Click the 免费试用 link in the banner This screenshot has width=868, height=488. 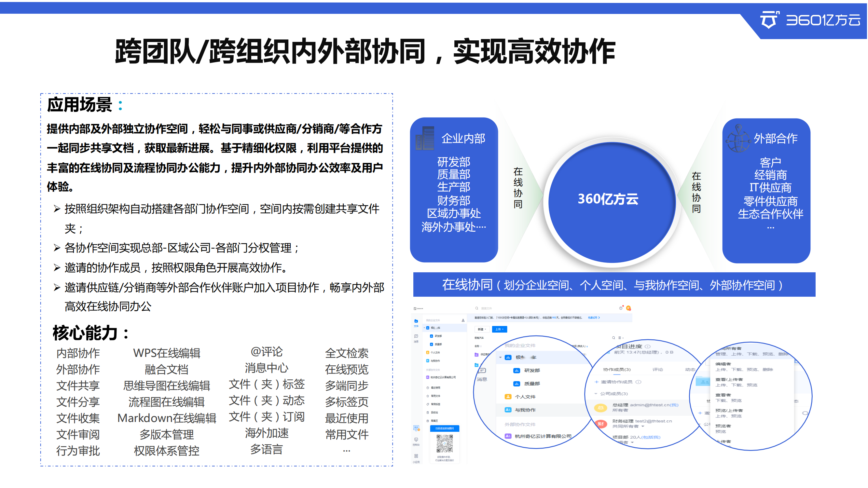point(593,318)
